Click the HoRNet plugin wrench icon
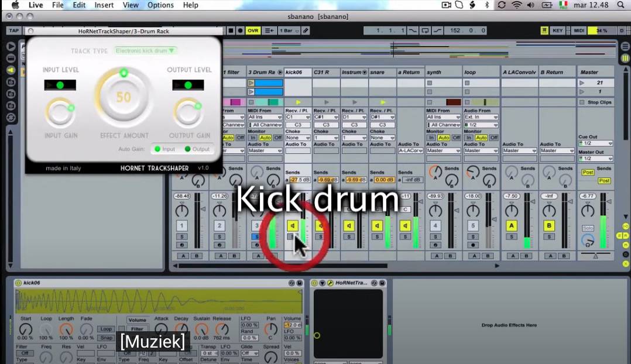This screenshot has width=631, height=364. [x=330, y=283]
